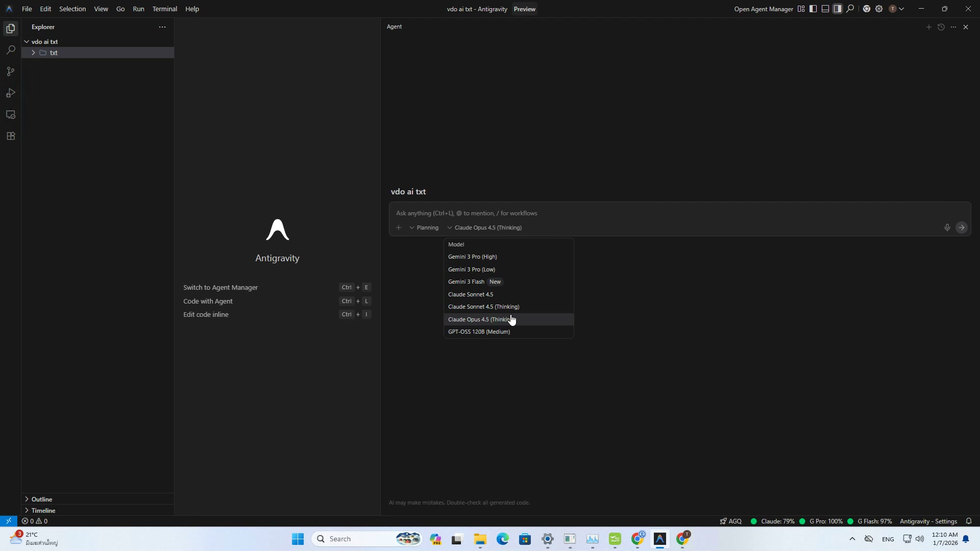The height and width of the screenshot is (551, 980).
Task: Select GPT-OSS 120B from the model list
Action: (x=478, y=332)
